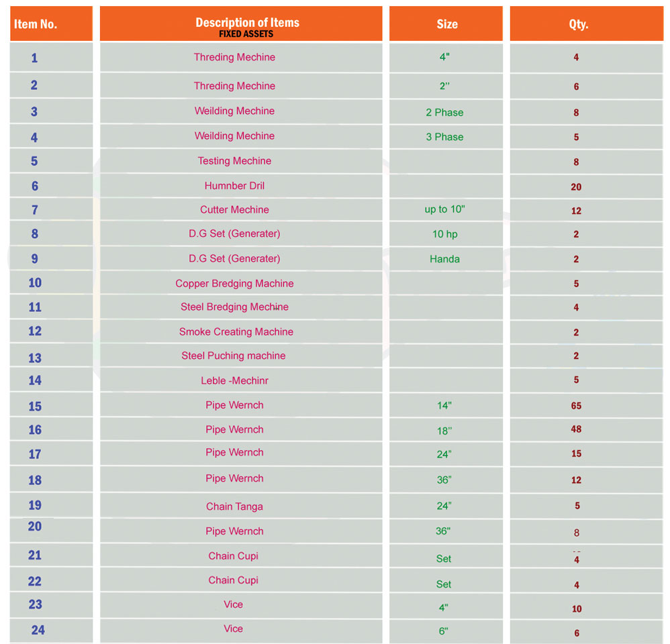Select the Chain Tanga item name
The height and width of the screenshot is (644, 670).
point(234,506)
